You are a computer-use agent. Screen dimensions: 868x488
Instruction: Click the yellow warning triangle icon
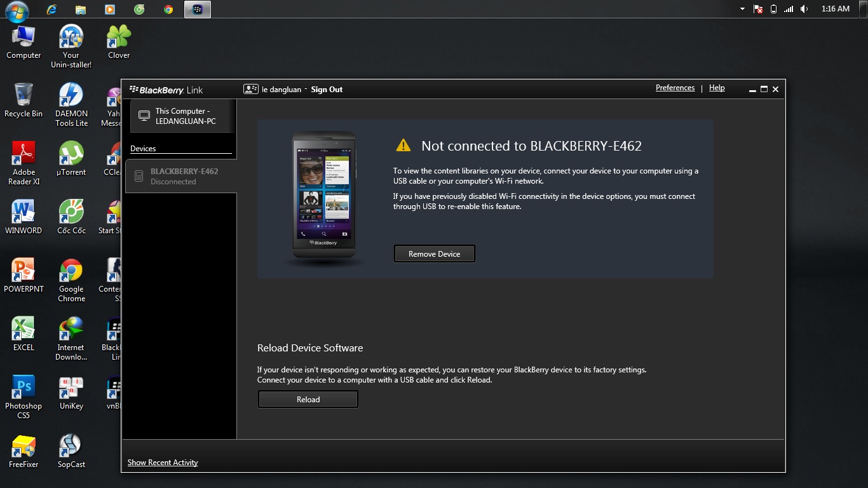click(403, 146)
